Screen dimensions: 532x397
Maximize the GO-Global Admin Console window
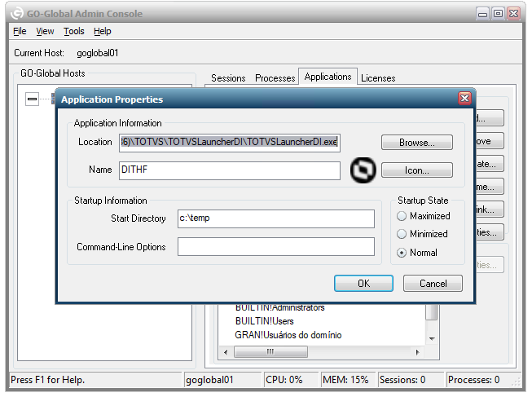[498, 14]
